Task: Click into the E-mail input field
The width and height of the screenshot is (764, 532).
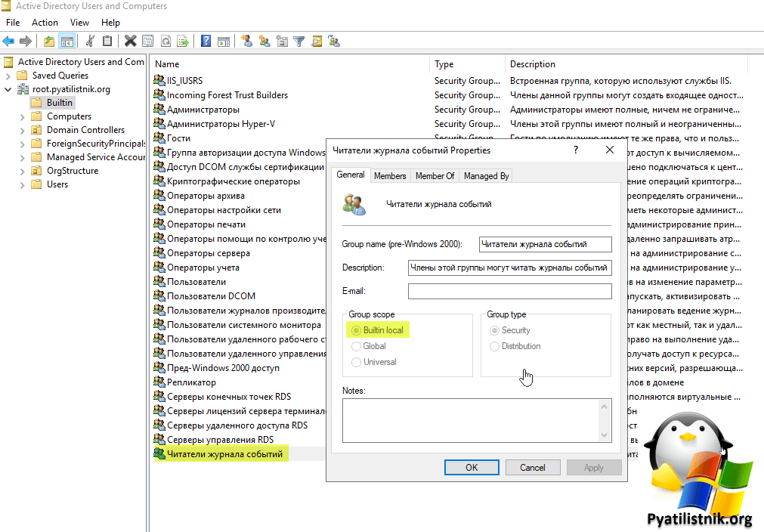Action: tap(509, 291)
